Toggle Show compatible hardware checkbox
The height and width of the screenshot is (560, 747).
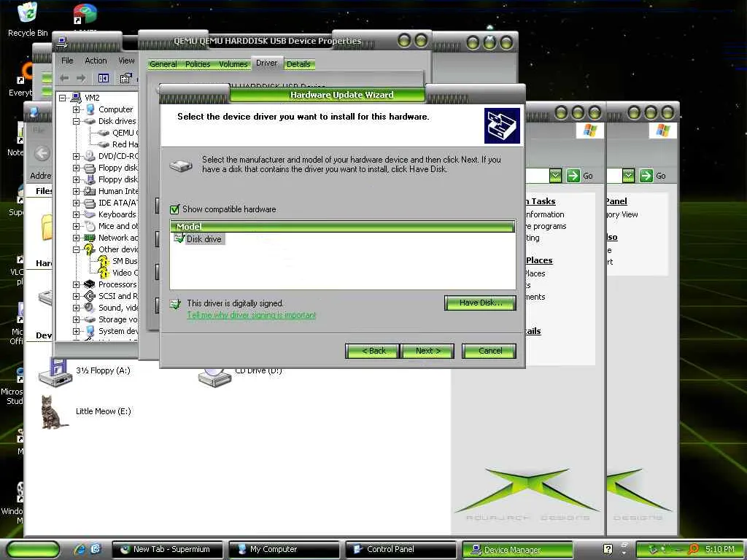tap(175, 209)
